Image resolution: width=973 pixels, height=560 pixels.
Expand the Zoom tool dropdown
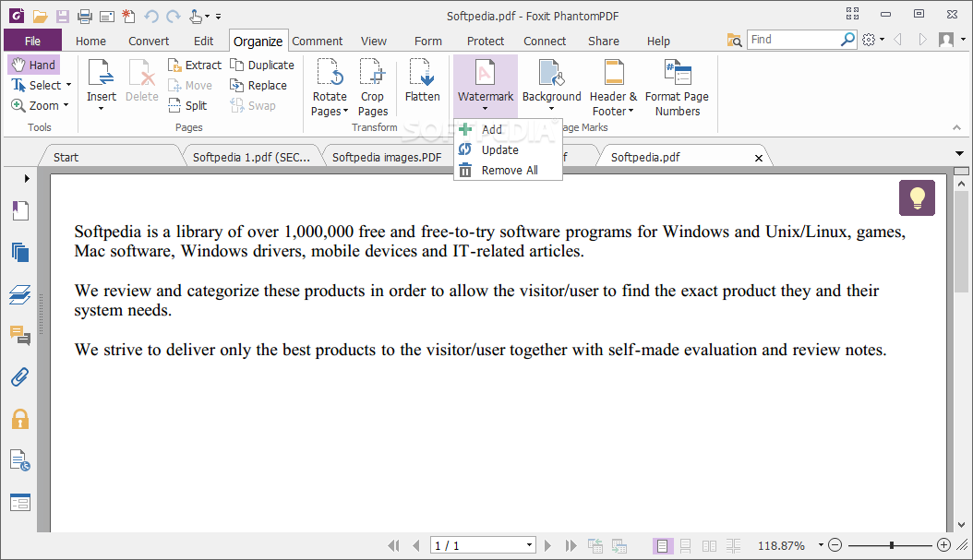pyautogui.click(x=66, y=105)
